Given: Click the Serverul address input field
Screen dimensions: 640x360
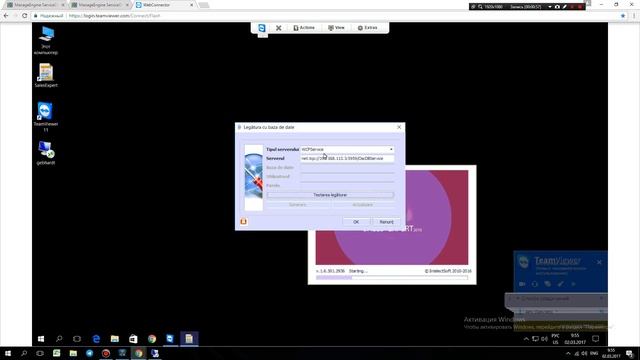Looking at the screenshot, I should (x=347, y=158).
